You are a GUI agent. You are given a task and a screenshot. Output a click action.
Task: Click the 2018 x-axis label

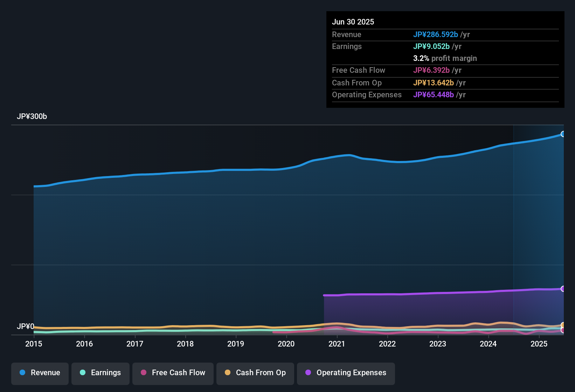point(185,344)
